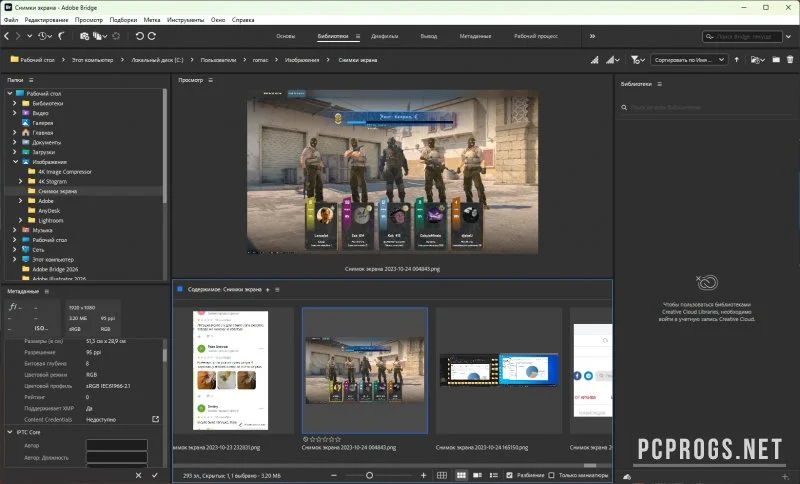Enable the thumbnails only checkbox
This screenshot has width=800, height=484.
tap(551, 475)
